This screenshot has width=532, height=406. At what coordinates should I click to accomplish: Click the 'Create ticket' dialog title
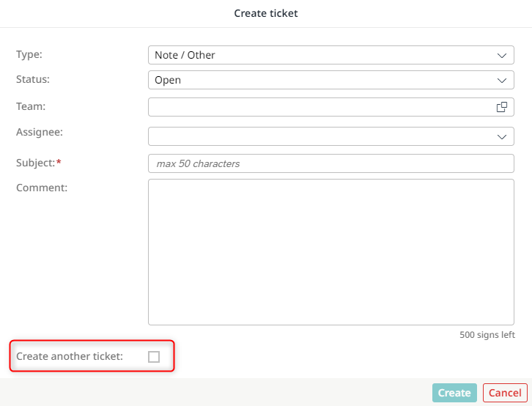point(266,13)
